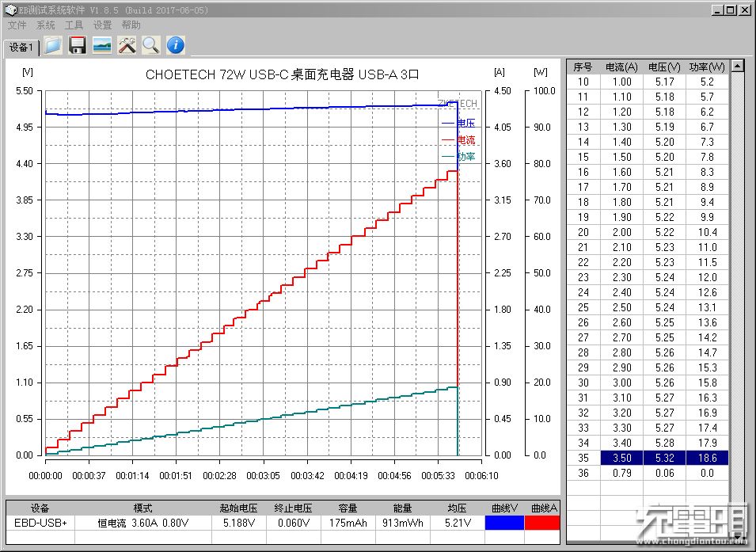This screenshot has height=552, width=756.
Task: Open the blue info about icon
Action: point(176,45)
